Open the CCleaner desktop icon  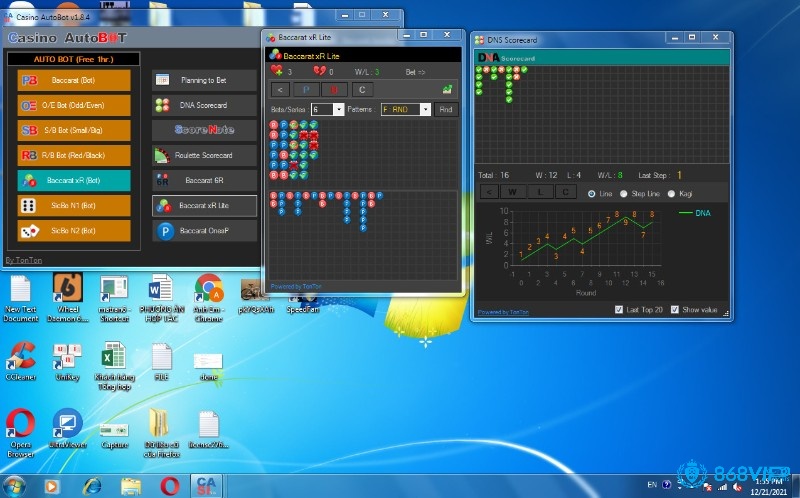[x=20, y=362]
